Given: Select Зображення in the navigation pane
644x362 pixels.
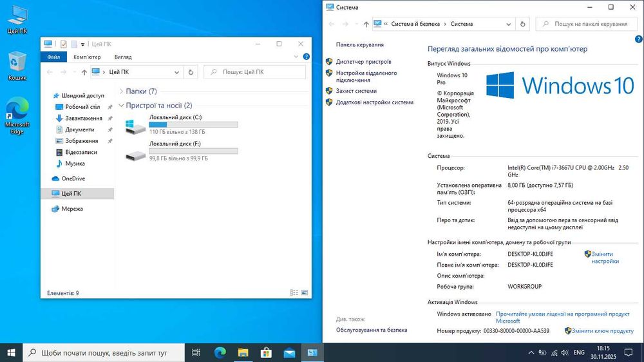Looking at the screenshot, I should [x=81, y=140].
